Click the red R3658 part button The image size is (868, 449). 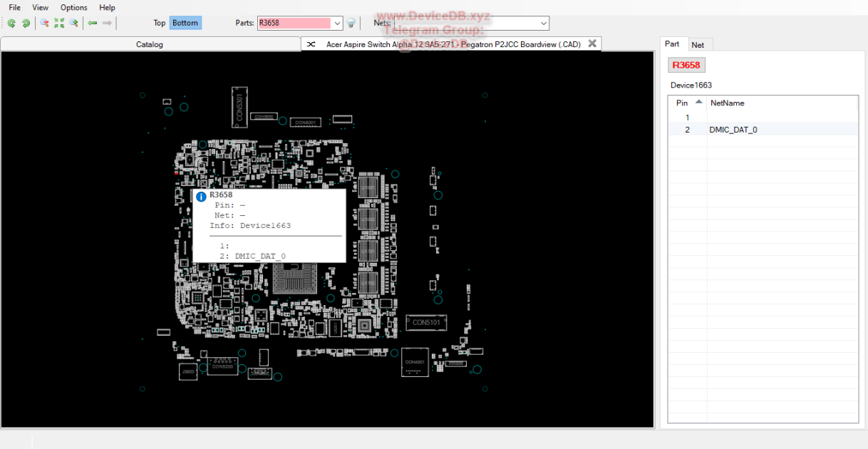click(686, 65)
